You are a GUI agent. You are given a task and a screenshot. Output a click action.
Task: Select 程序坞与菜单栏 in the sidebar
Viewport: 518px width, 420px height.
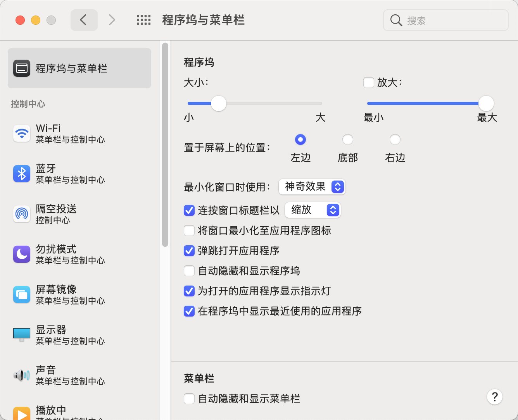click(x=79, y=69)
